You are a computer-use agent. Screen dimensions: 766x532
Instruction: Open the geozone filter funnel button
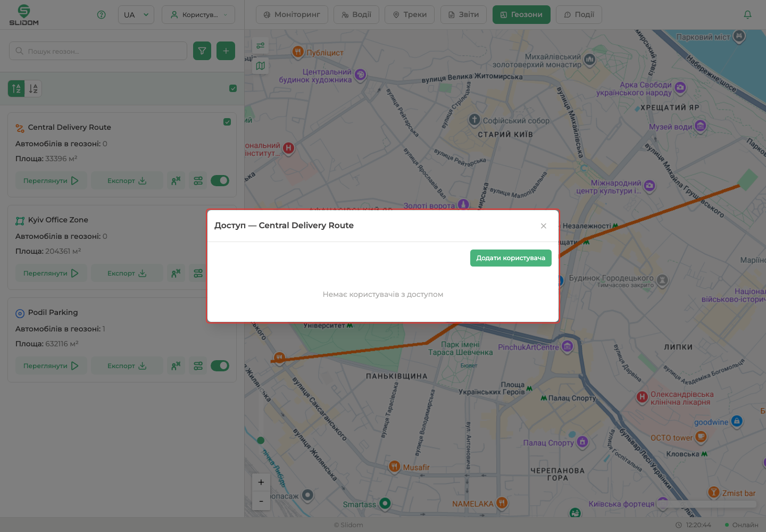pos(202,51)
